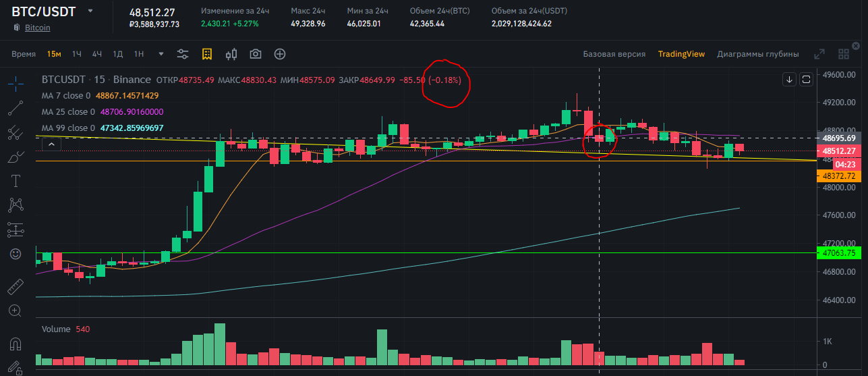Select the prediction and measurement tool
This screenshot has height=376, width=868.
pyautogui.click(x=15, y=230)
